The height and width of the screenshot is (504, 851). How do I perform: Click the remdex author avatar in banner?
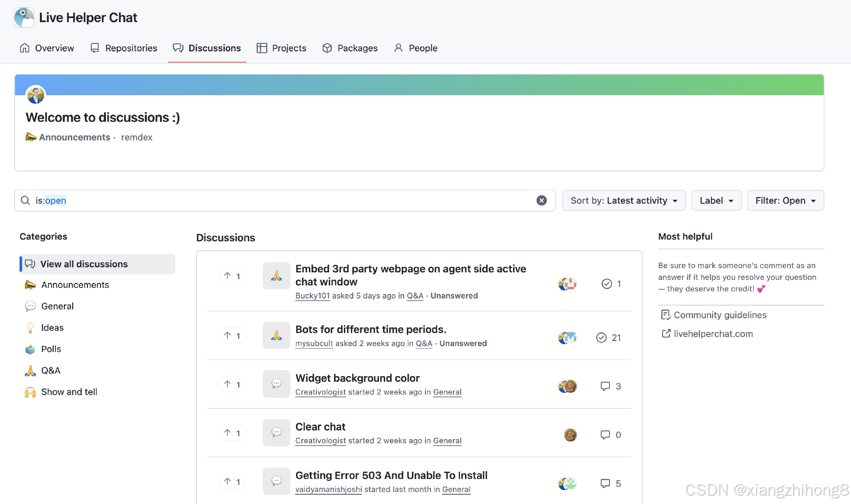pos(35,95)
